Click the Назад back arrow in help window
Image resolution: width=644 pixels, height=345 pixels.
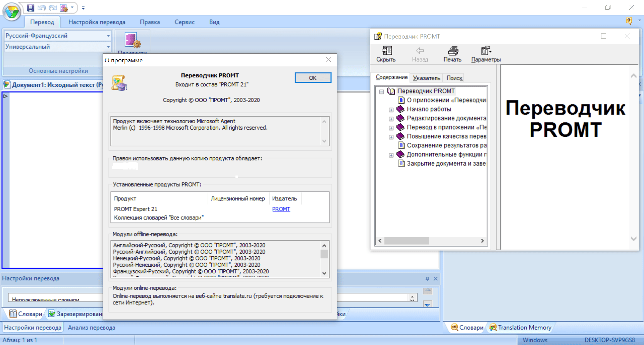click(x=420, y=54)
